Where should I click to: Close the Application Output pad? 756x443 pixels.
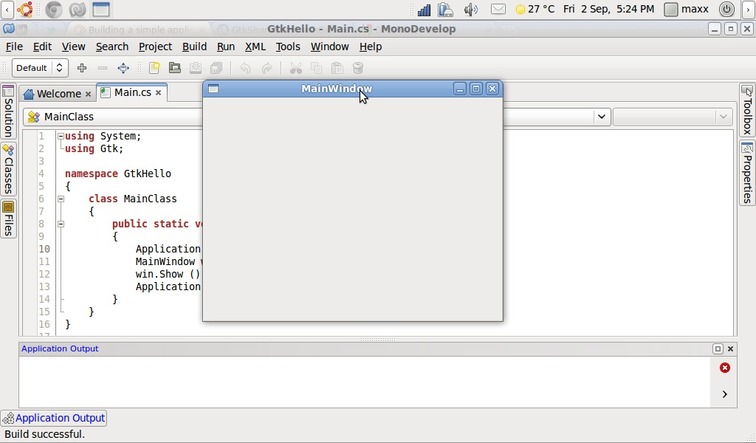click(730, 349)
